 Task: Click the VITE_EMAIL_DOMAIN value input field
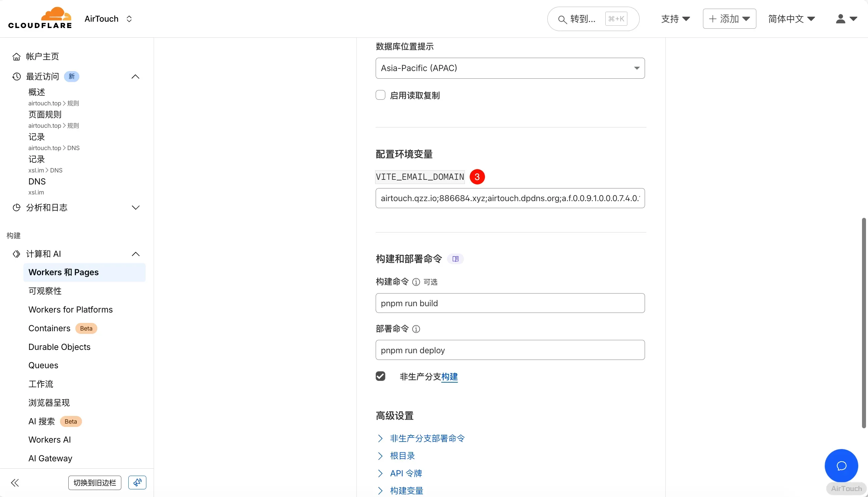pos(510,198)
